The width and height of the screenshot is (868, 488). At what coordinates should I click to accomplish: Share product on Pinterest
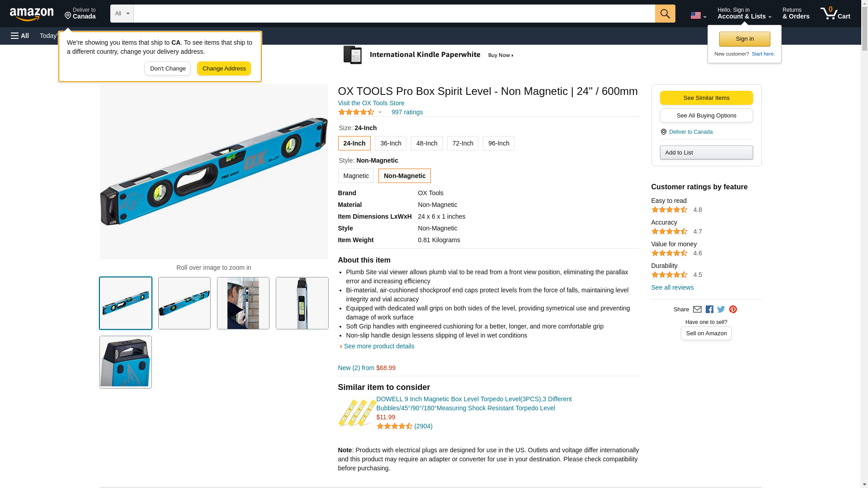[x=733, y=310]
